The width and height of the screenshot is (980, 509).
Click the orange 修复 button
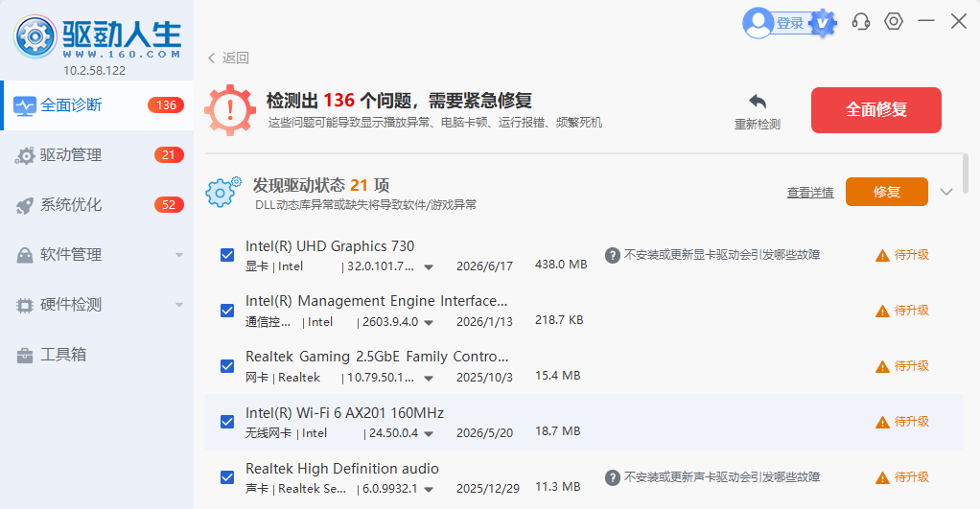pos(887,192)
